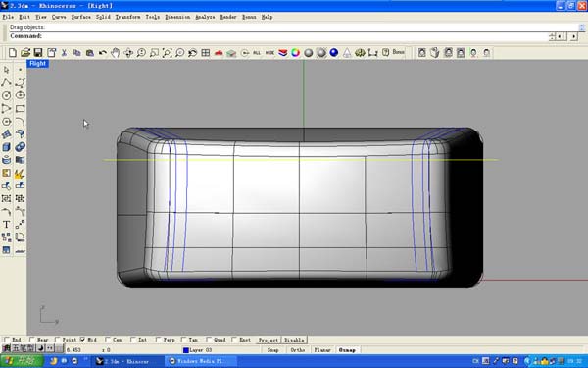This screenshot has height=368, width=588.
Task: Enable the End osnap checkbox
Action: pyautogui.click(x=7, y=340)
